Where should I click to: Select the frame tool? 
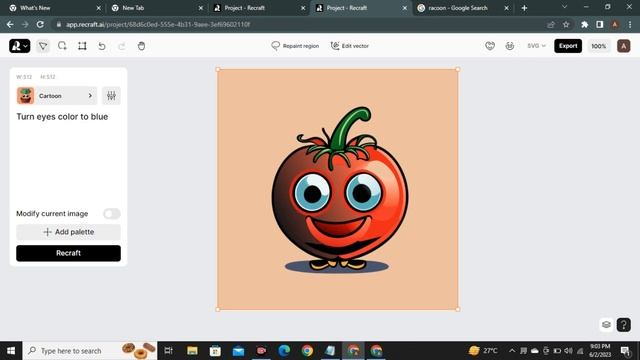click(x=82, y=46)
